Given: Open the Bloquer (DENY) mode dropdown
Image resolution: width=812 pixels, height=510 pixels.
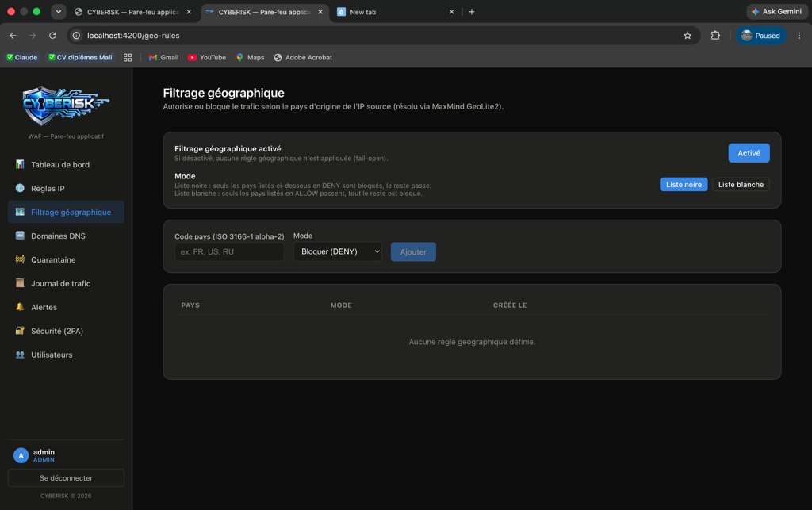Looking at the screenshot, I should click(338, 251).
